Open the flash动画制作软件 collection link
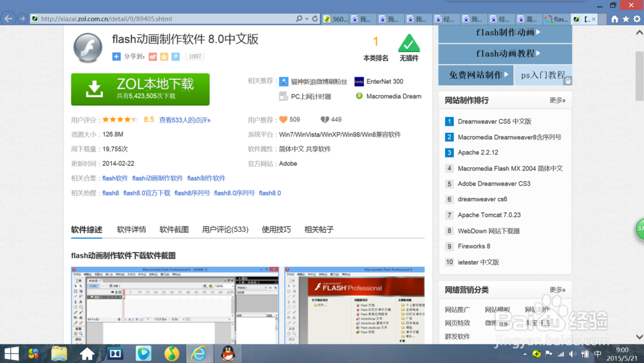 click(x=158, y=178)
